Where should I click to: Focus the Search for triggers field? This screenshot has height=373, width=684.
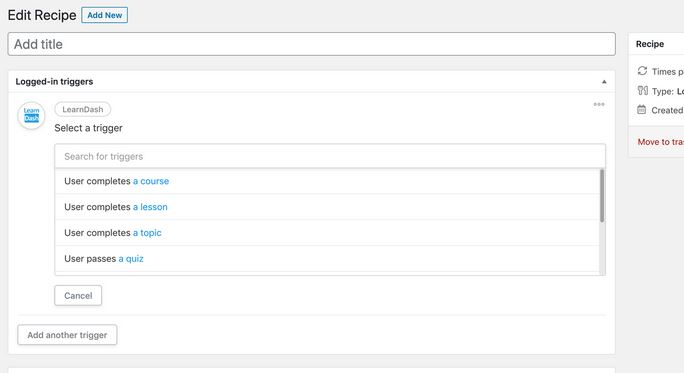[330, 156]
